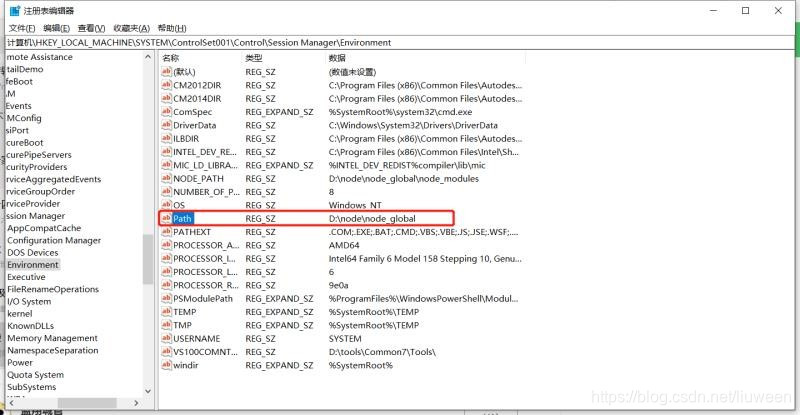Click the string icon of ILBDIR value
This screenshot has height=415, width=800.
(x=166, y=138)
